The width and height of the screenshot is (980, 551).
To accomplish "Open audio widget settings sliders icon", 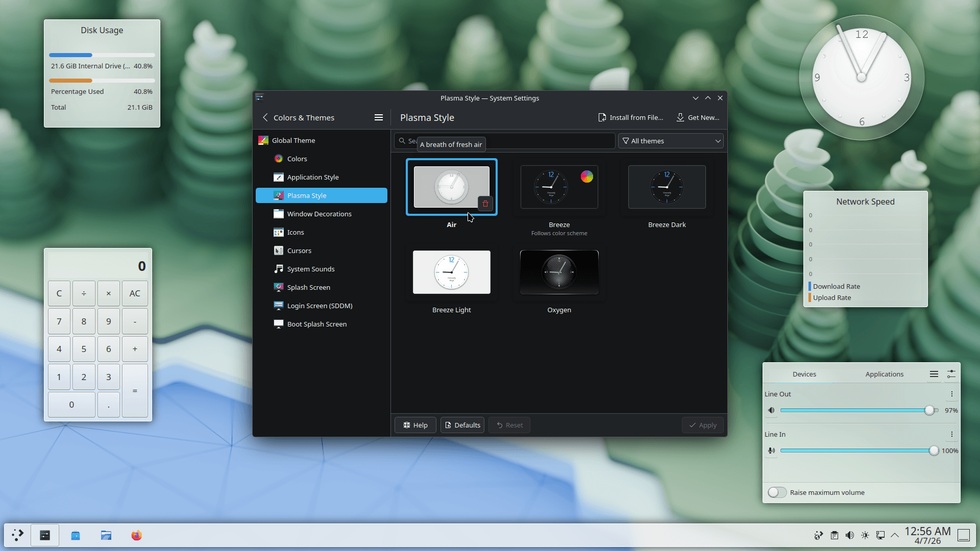I will click(x=951, y=374).
